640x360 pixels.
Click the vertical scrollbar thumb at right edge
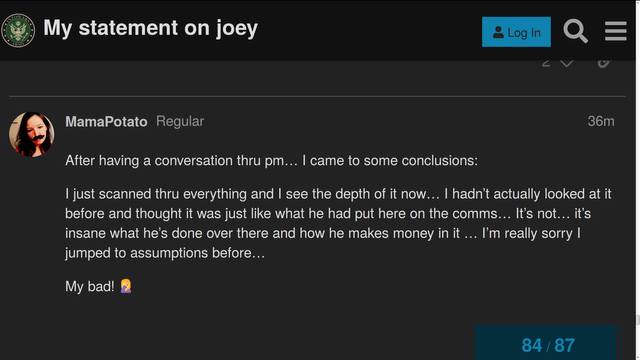click(637, 320)
